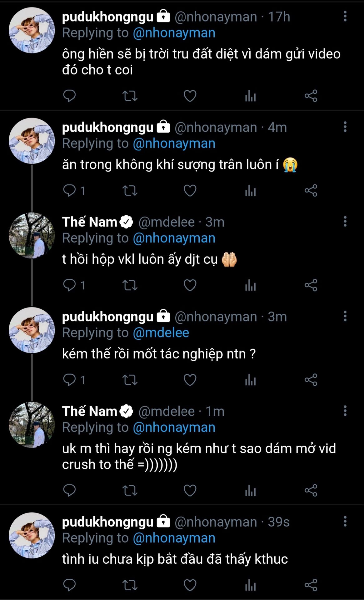Reply to the 39s 'tình iu' tweet

pos(69,585)
